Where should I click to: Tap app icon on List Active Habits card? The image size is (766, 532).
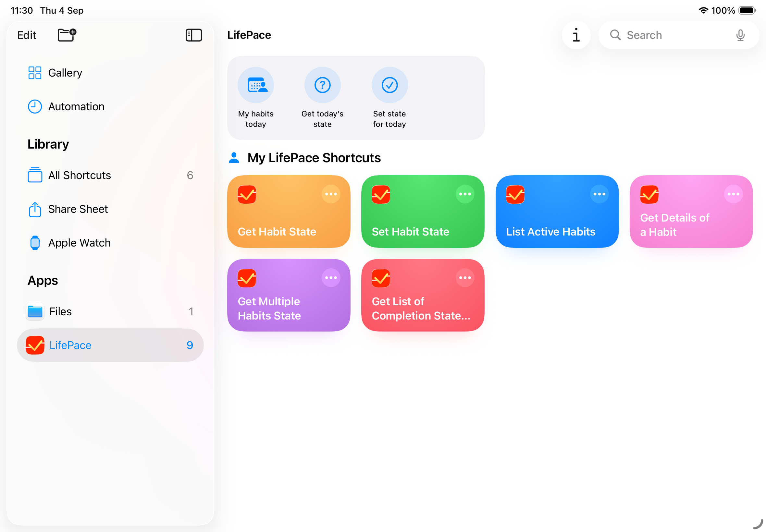click(515, 194)
